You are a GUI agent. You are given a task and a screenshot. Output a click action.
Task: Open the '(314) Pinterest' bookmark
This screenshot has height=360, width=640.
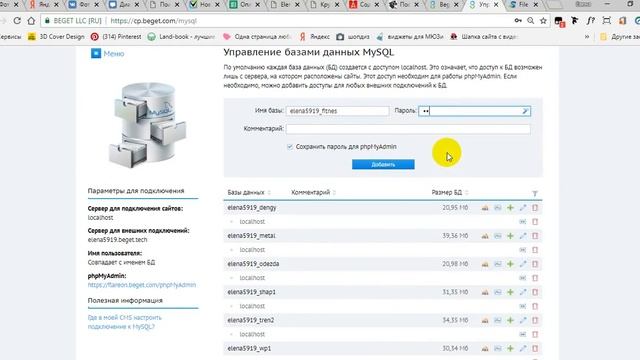click(x=116, y=37)
